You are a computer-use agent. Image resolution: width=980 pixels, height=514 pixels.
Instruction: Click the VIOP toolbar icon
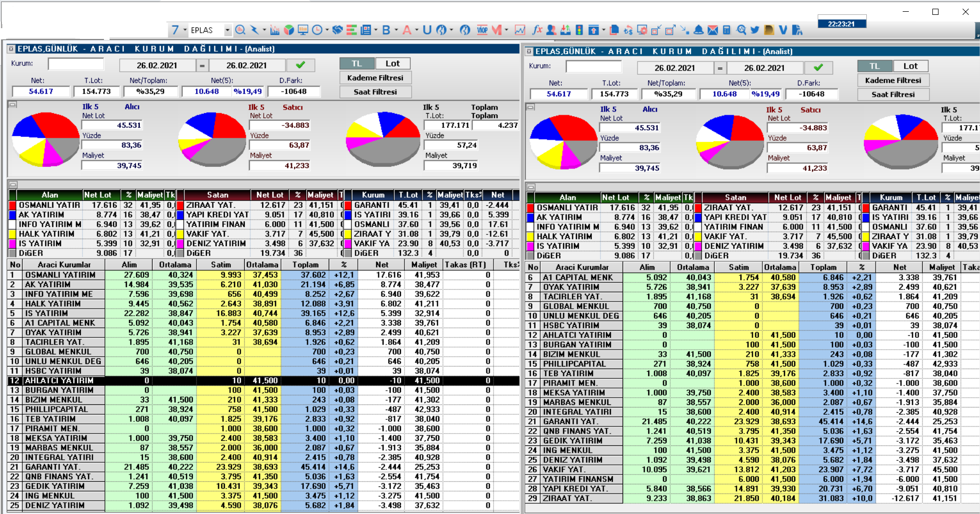tap(482, 30)
